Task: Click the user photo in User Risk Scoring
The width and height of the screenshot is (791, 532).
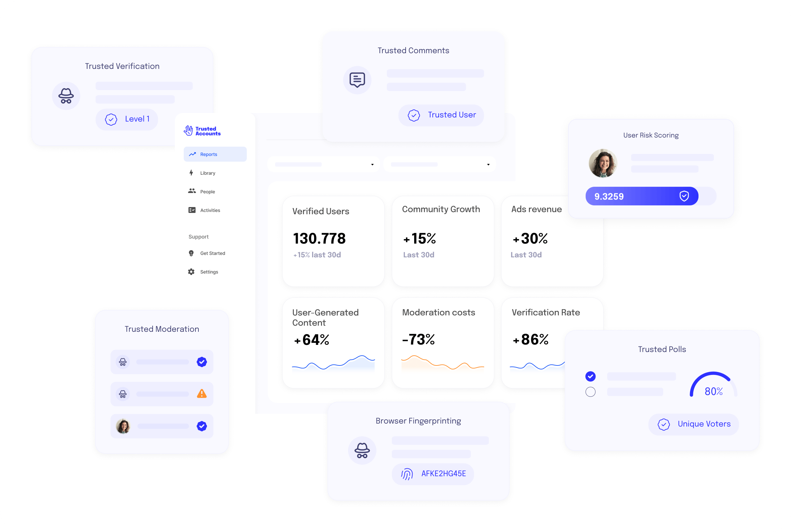Action: coord(603,164)
